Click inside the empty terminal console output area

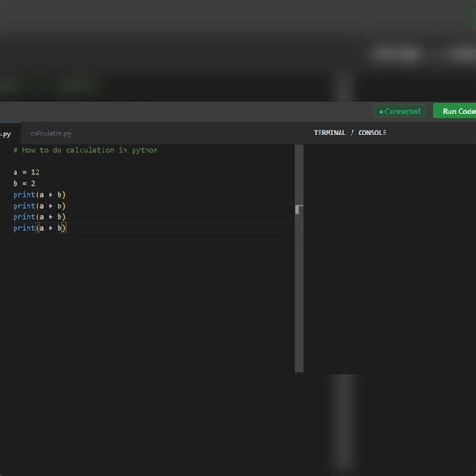(390, 259)
